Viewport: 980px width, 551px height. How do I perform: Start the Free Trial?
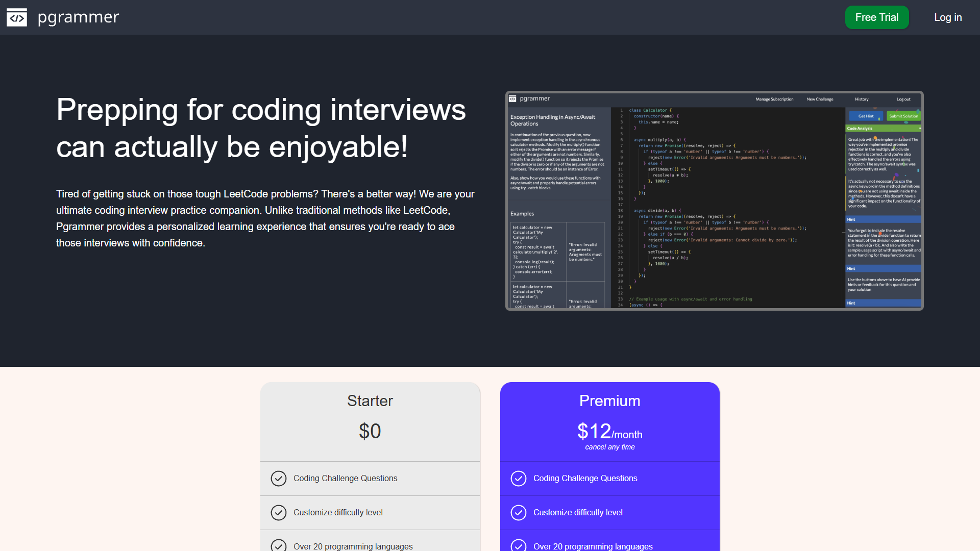click(877, 17)
